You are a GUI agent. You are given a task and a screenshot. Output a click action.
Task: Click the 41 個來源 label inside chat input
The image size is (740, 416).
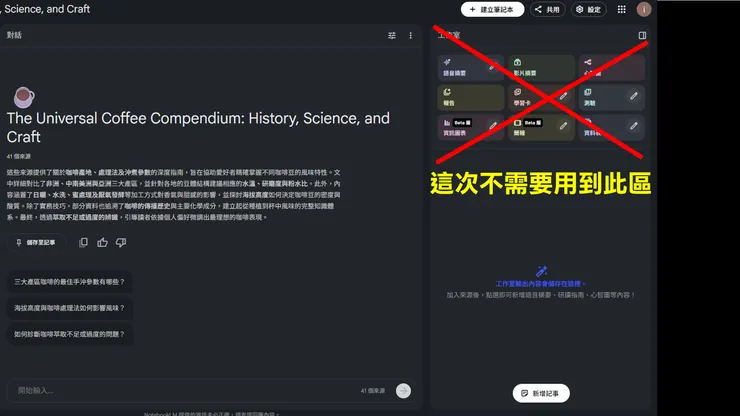click(x=373, y=391)
